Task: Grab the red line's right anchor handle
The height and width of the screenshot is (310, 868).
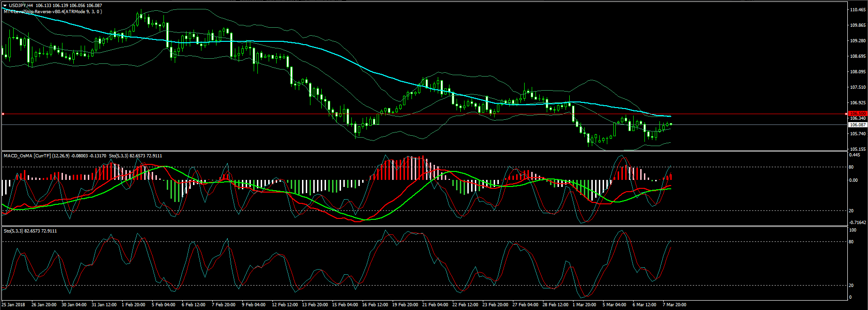Action: pyautogui.click(x=846, y=114)
